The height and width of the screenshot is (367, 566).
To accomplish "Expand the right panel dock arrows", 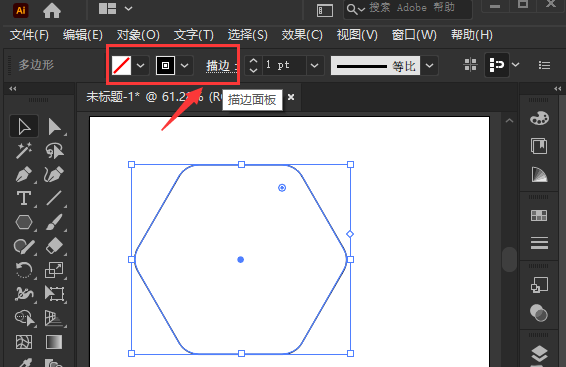I will click(x=557, y=88).
